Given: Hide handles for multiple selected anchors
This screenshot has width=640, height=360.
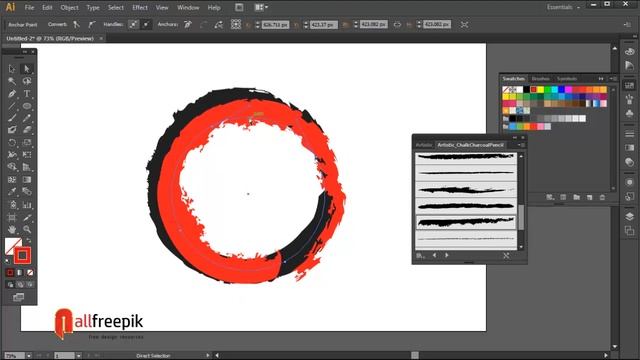Looking at the screenshot, I should click(145, 24).
